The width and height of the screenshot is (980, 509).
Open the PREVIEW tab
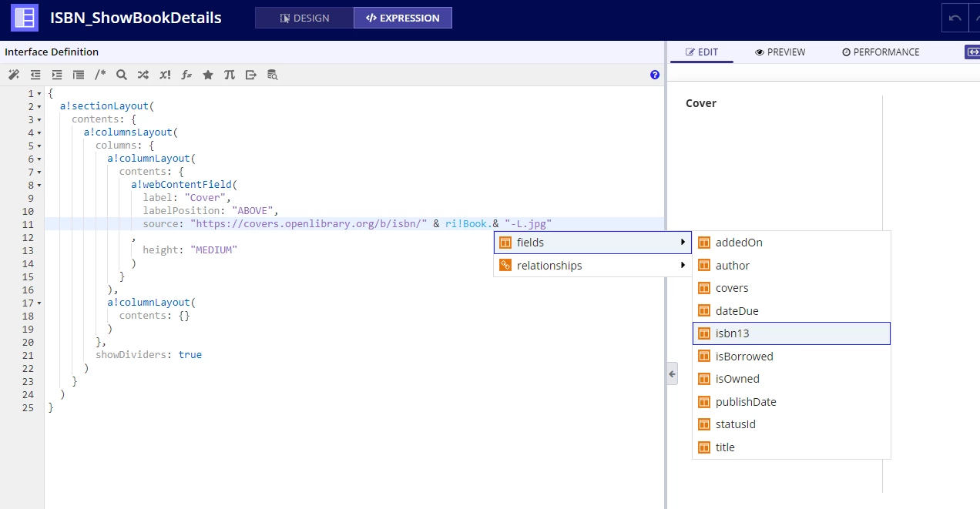780,52
